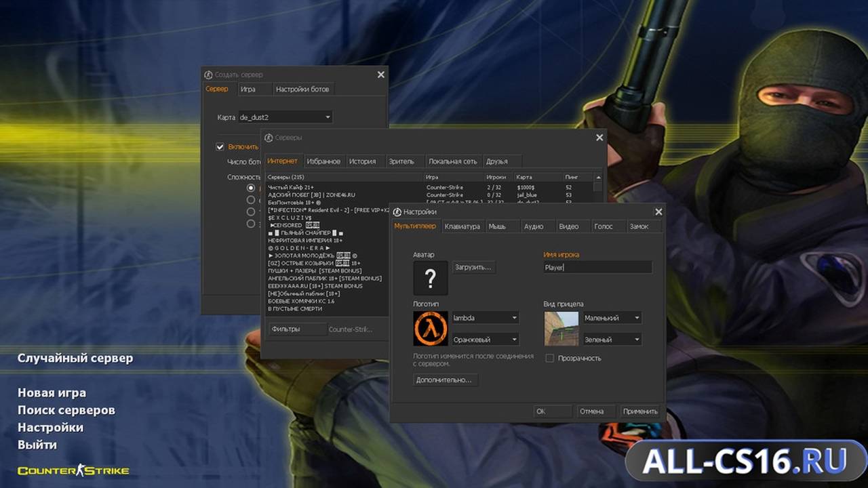
Task: Click the Имя игрока input field
Action: 597,268
